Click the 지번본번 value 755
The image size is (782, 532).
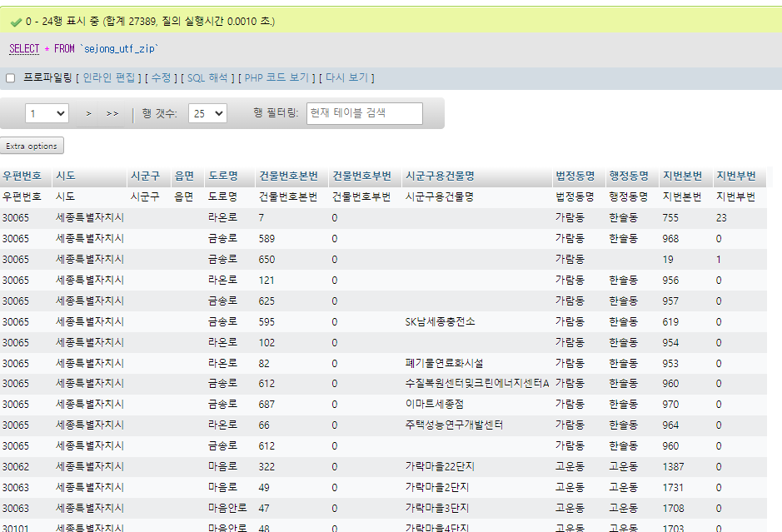point(670,218)
